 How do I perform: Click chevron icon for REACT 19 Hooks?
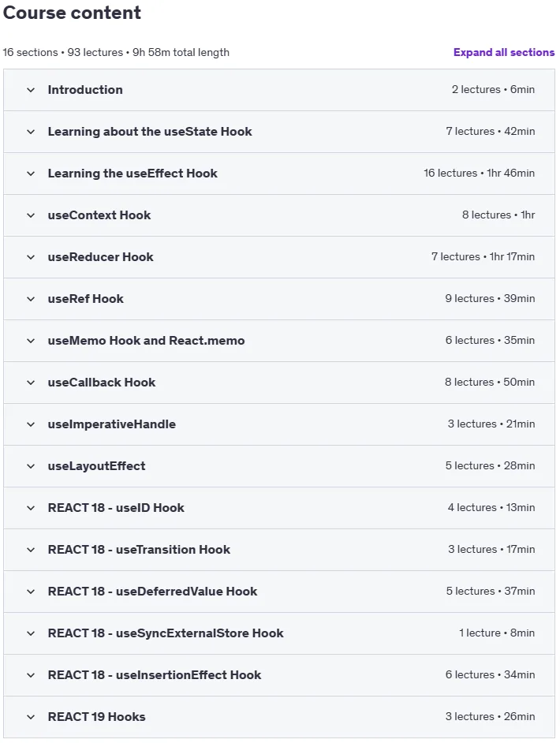click(31, 717)
